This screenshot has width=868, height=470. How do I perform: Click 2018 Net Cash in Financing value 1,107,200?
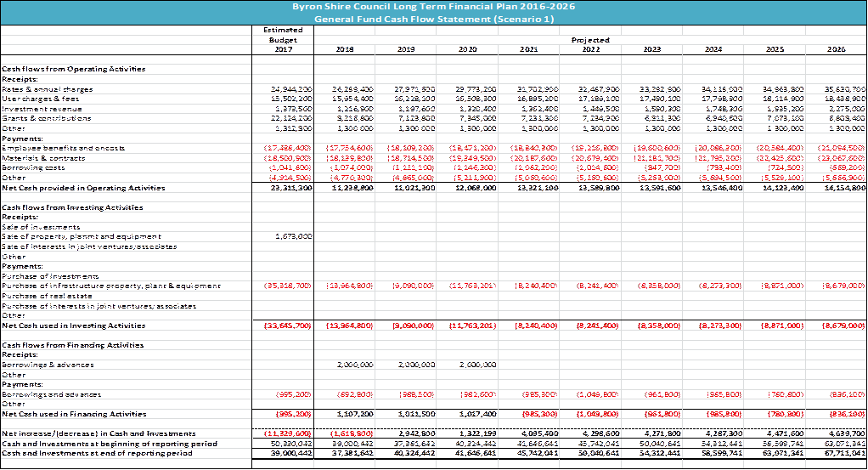point(355,414)
